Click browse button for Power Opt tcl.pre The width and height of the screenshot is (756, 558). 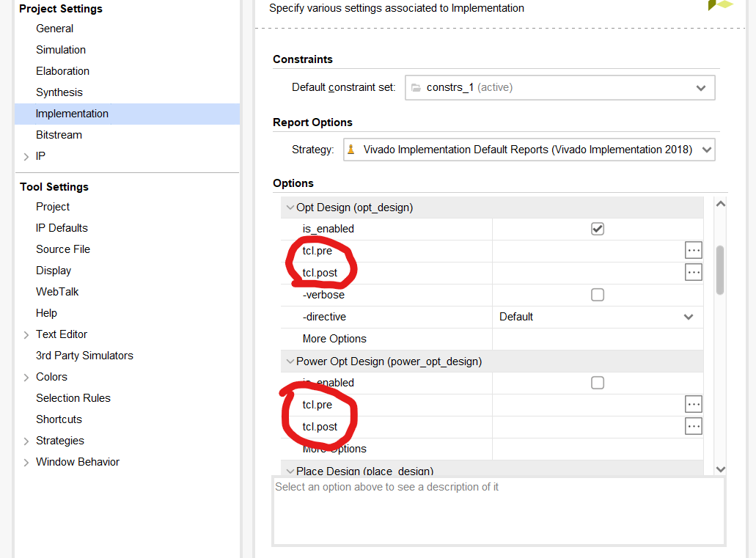pyautogui.click(x=694, y=404)
